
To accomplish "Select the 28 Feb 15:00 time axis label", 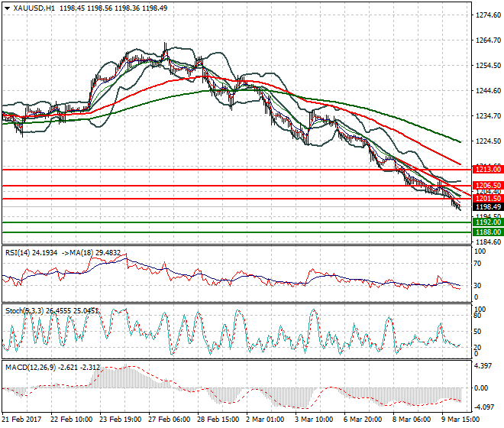I will click(x=218, y=420).
